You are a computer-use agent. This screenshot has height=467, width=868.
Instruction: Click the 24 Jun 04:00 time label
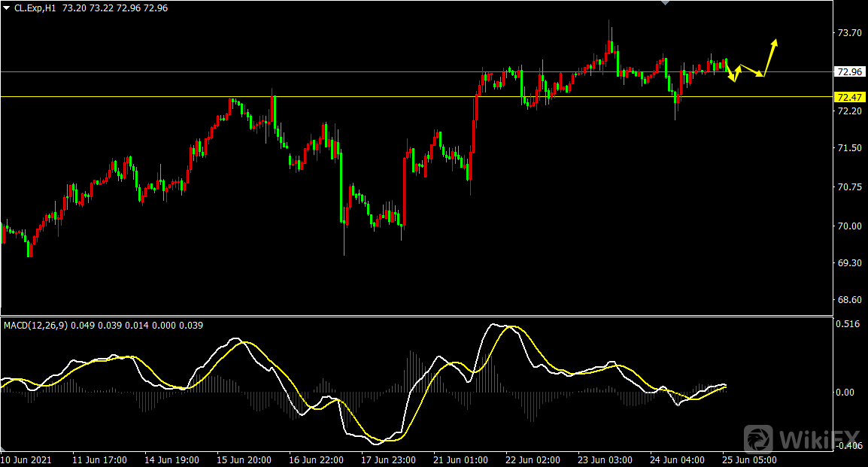(678, 459)
